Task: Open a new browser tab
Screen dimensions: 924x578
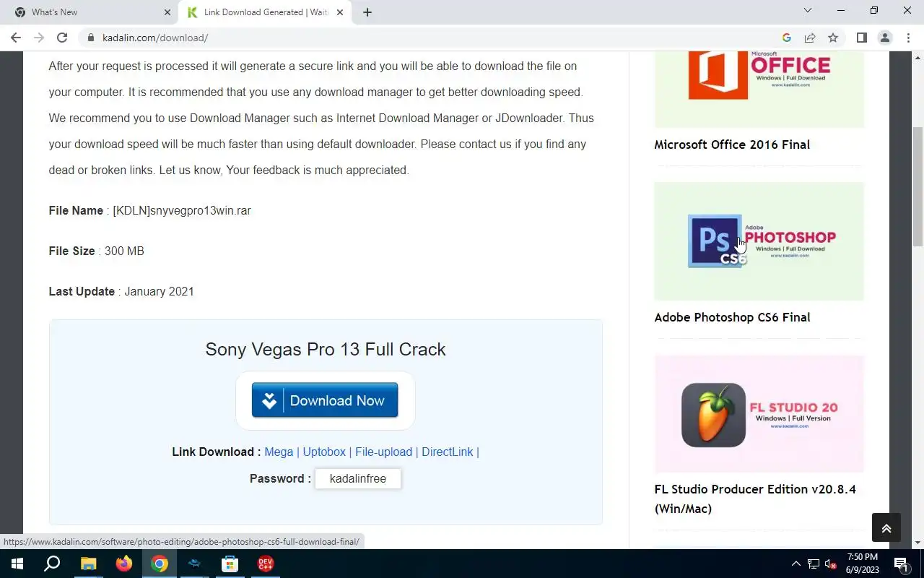Action: point(367,12)
